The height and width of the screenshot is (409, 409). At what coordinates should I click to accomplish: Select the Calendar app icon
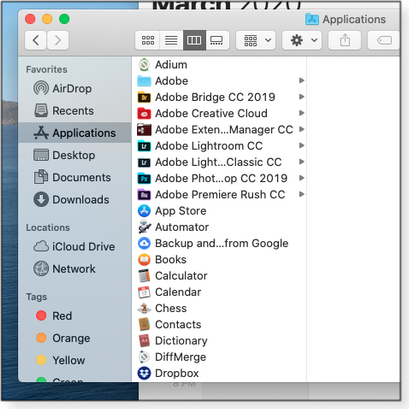[144, 292]
